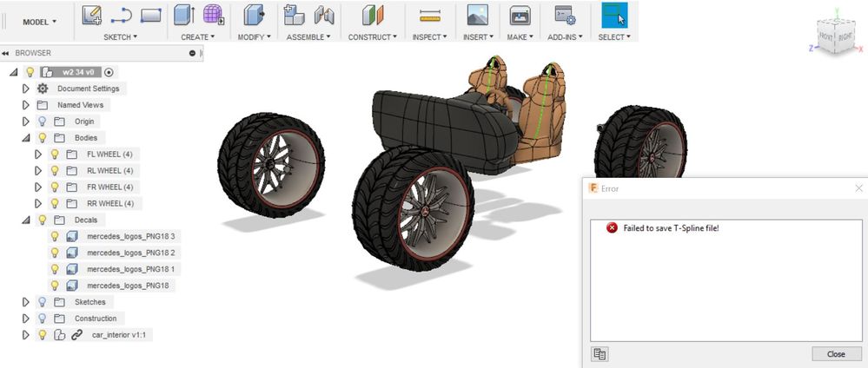Click the Browser panel minus options icon
The height and width of the screenshot is (368, 868).
click(x=192, y=53)
